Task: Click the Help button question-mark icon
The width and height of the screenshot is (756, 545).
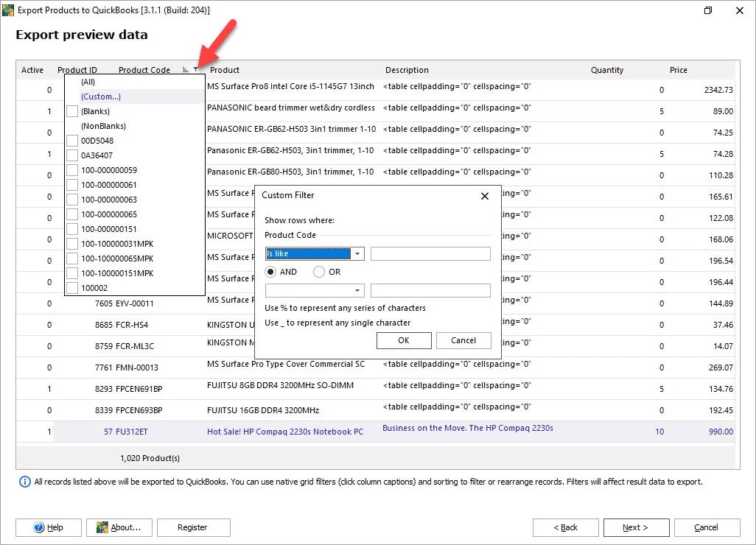Action: click(x=39, y=527)
